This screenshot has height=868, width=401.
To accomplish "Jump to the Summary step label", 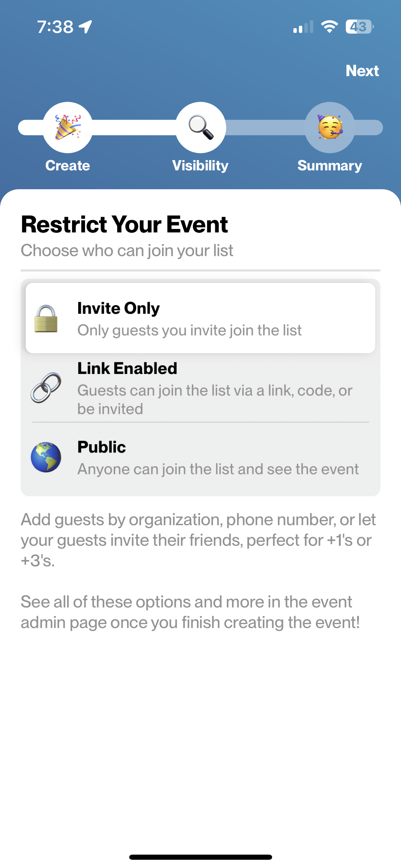I will click(x=330, y=166).
